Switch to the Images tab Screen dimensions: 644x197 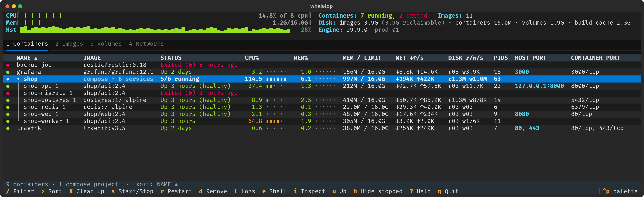69,44
